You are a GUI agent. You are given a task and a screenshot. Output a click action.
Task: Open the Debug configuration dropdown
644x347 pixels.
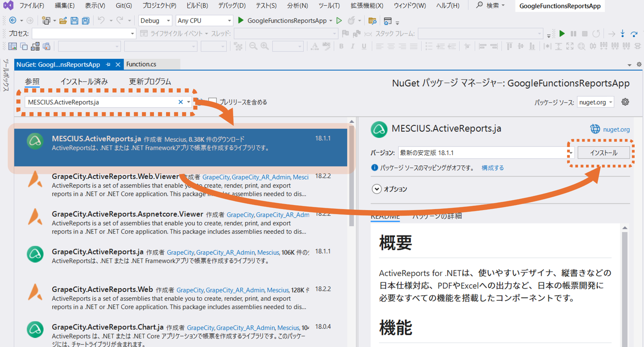(x=155, y=20)
